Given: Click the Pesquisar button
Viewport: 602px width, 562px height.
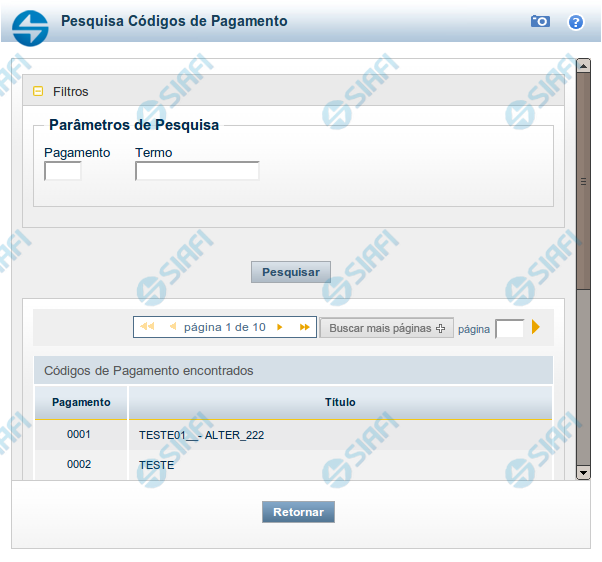Looking at the screenshot, I should point(290,272).
